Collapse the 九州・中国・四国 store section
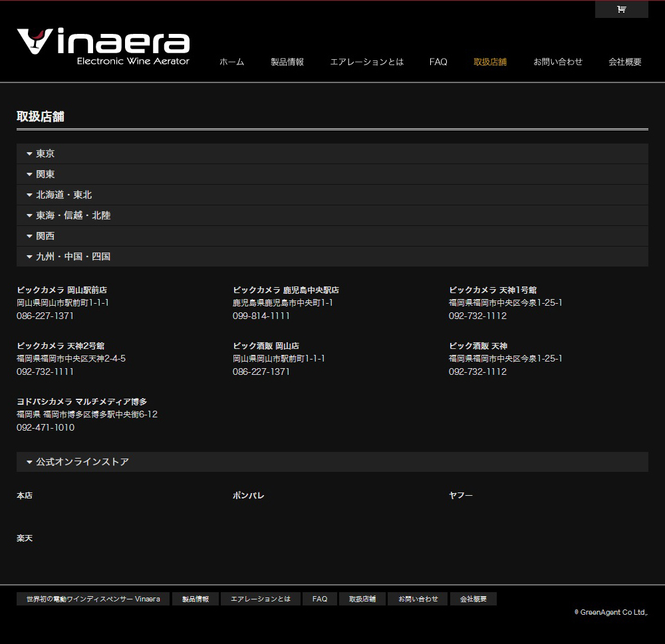The image size is (665, 644). coord(332,257)
